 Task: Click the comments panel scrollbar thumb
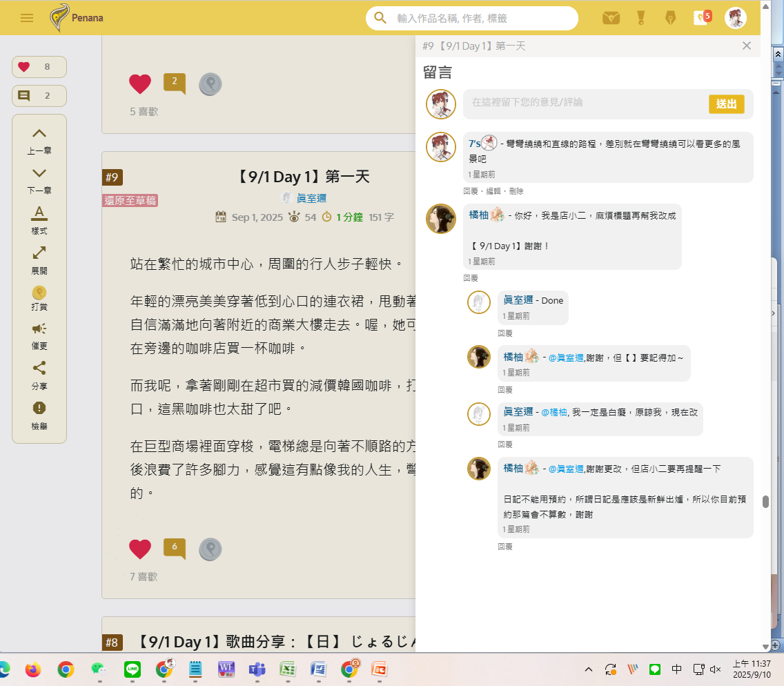pos(765,502)
